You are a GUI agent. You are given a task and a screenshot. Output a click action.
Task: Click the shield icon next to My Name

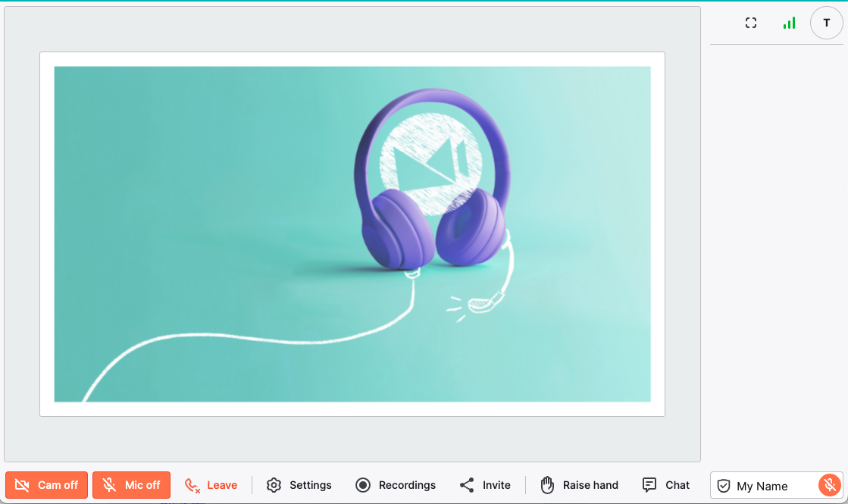tap(724, 486)
